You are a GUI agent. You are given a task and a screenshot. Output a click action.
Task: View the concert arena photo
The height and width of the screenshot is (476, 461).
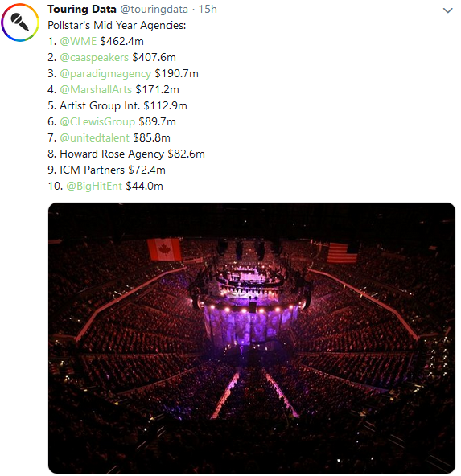click(x=252, y=338)
